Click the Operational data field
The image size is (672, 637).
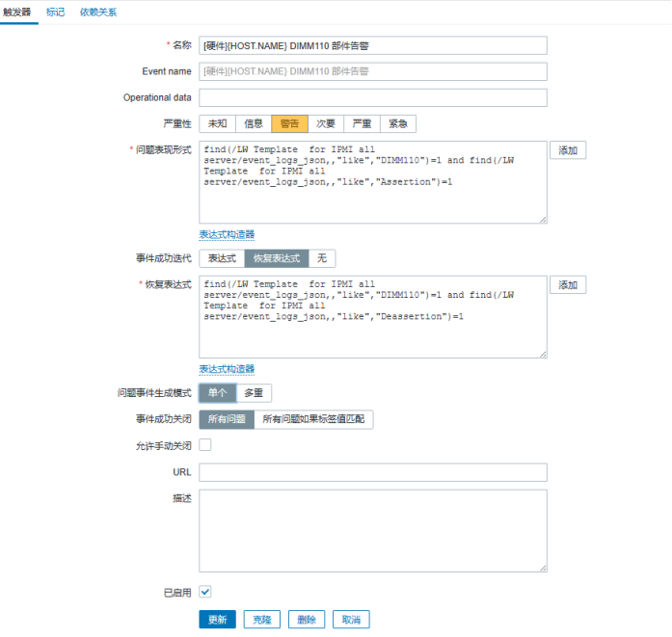pos(373,97)
